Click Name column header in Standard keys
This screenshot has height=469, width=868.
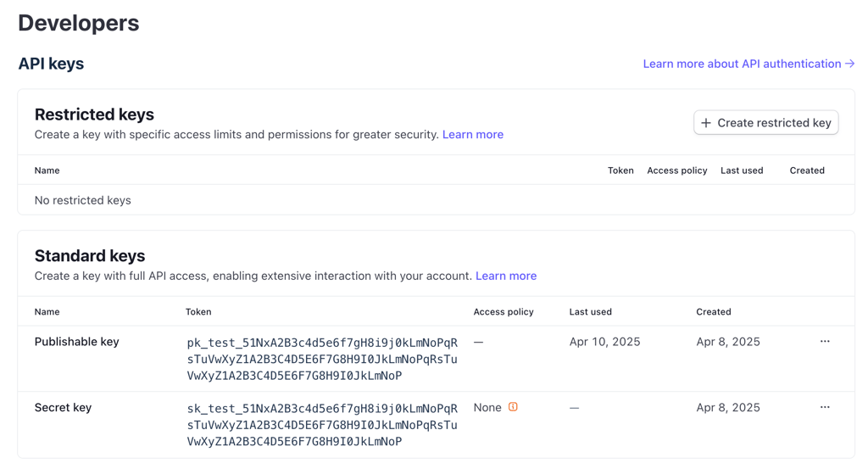coord(47,312)
